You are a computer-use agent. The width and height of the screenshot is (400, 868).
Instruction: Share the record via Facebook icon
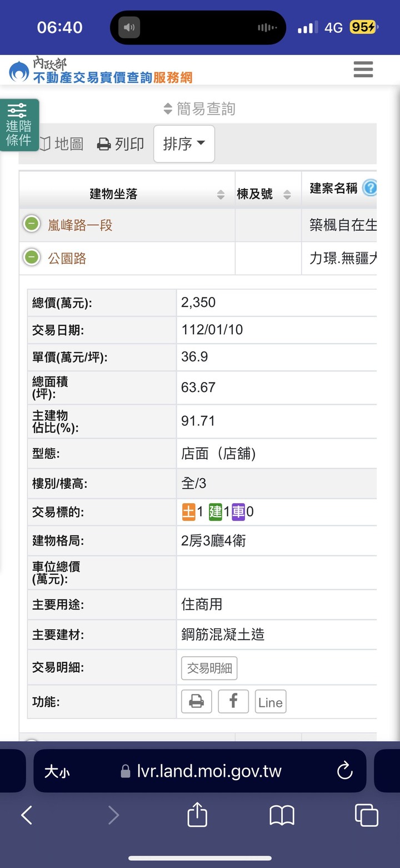tap(233, 702)
